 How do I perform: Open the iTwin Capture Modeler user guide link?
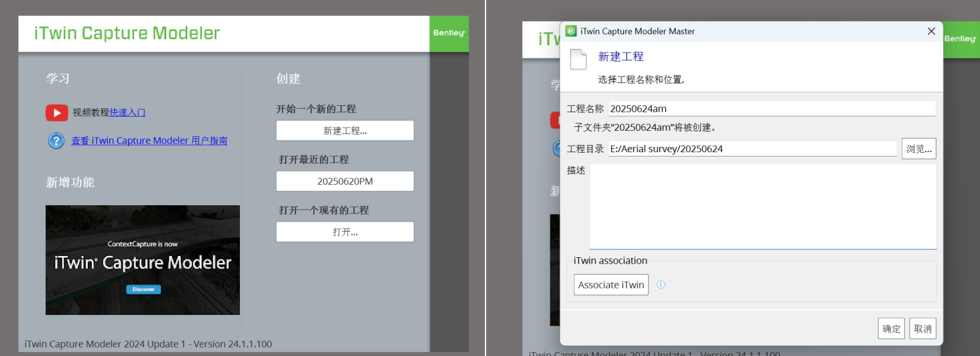(x=149, y=140)
